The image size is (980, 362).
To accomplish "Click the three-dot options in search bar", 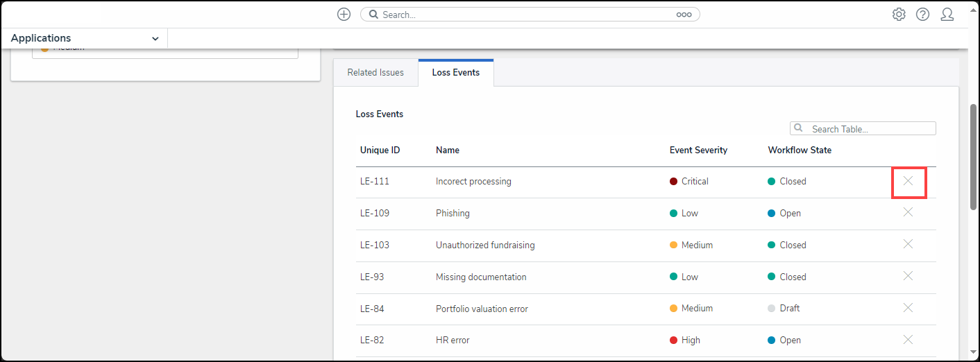I will (684, 15).
